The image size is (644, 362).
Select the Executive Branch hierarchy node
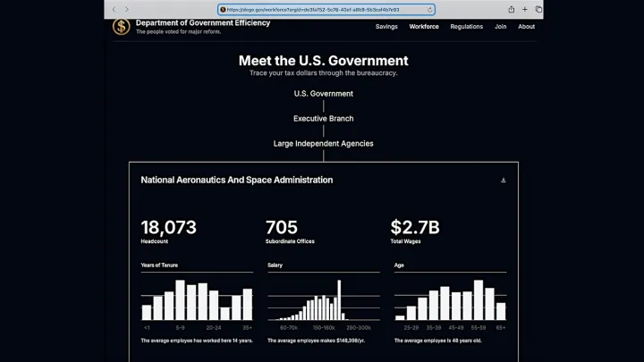[x=324, y=119]
